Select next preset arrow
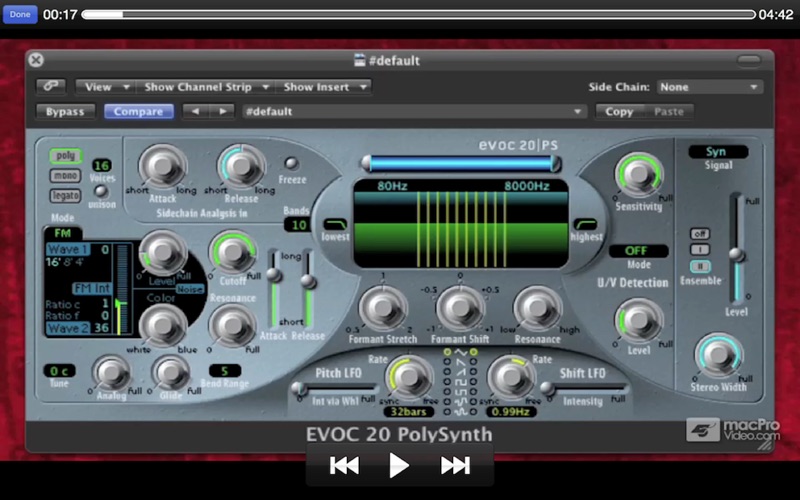This screenshot has width=800, height=500. [222, 111]
